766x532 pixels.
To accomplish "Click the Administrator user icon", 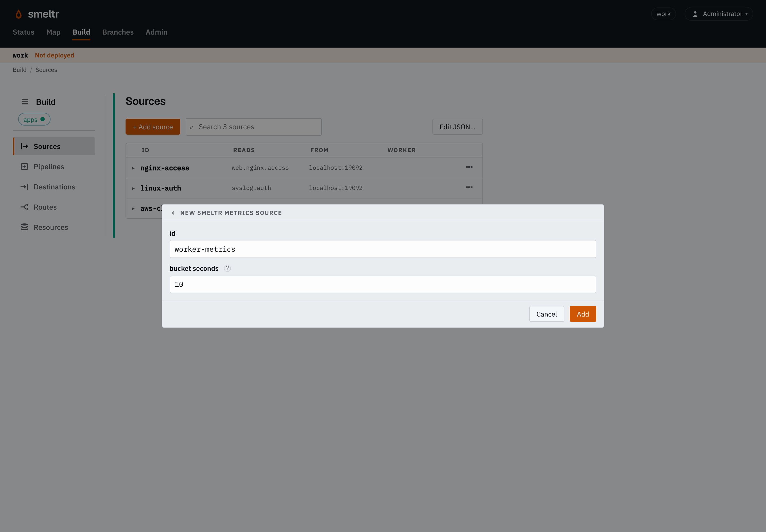I will click(695, 14).
